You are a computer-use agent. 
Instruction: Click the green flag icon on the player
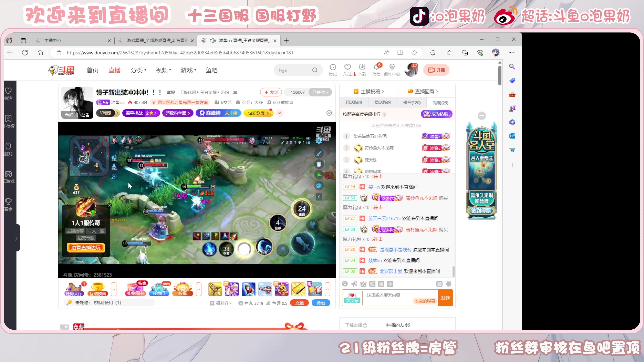coord(319,175)
